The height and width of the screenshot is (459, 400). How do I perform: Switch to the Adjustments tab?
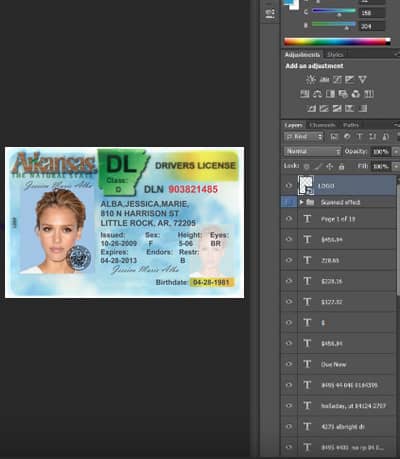click(302, 54)
